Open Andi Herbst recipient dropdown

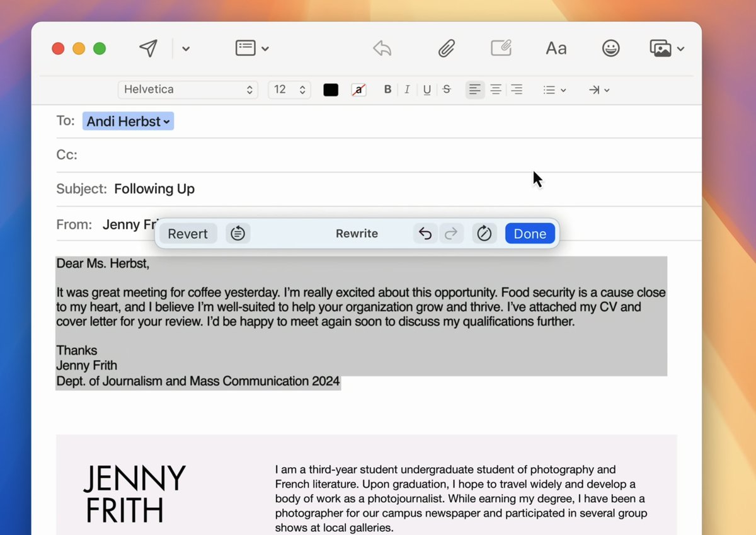click(128, 122)
